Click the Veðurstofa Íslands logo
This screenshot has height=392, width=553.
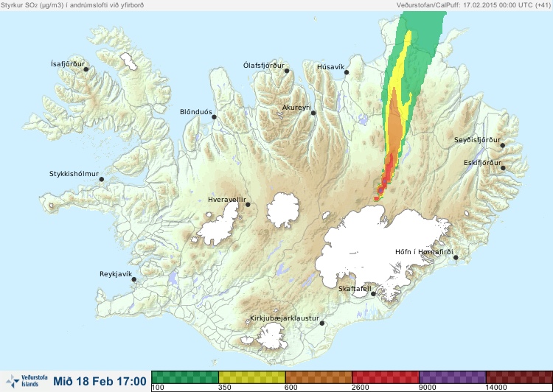click(x=27, y=381)
